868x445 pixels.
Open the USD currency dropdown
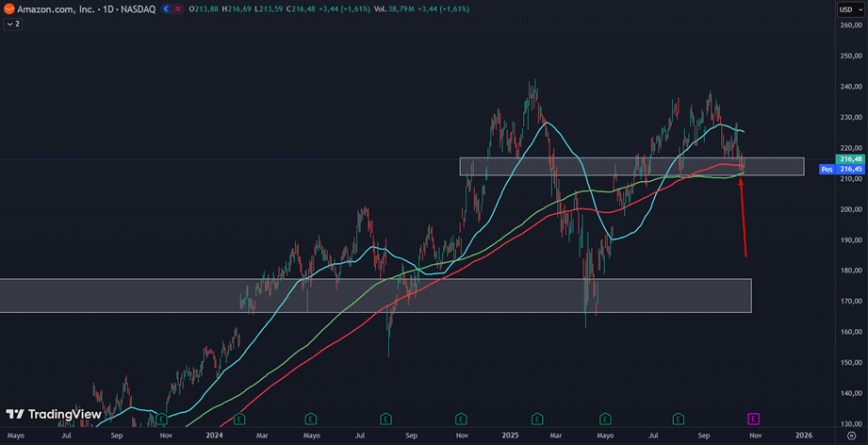pyautogui.click(x=851, y=9)
